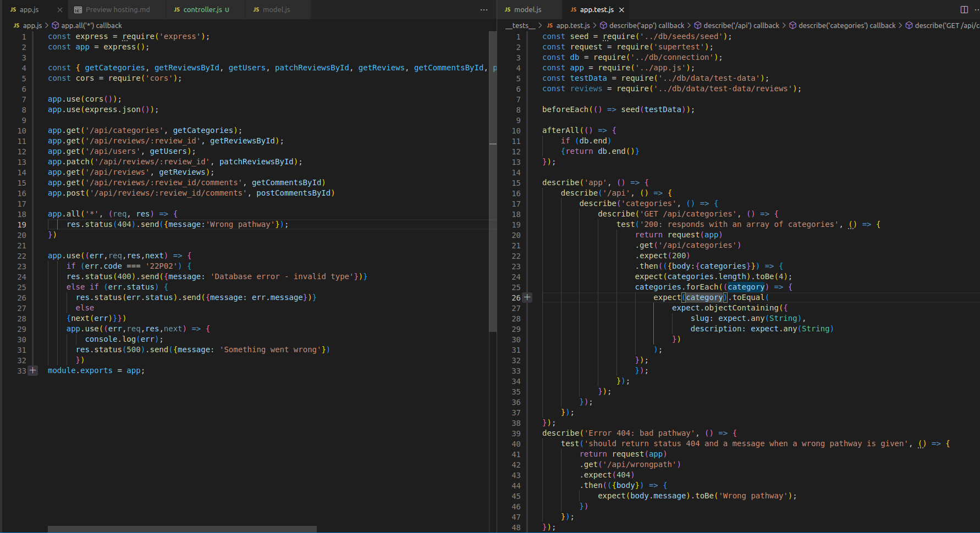The image size is (980, 533).
Task: Click the plus gutter icon at line 26
Action: [527, 297]
